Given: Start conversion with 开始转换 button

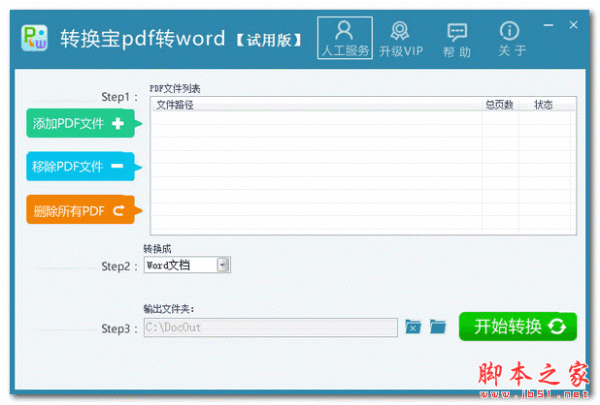Looking at the screenshot, I should tap(518, 327).
